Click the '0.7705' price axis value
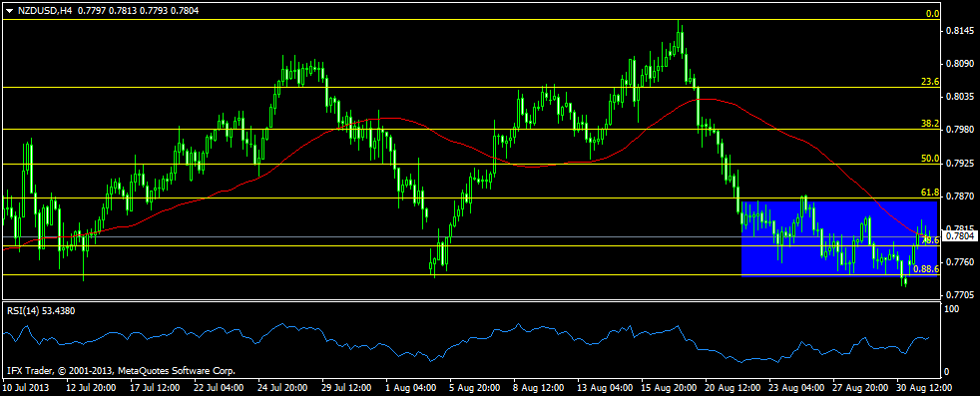980x396 pixels. pyautogui.click(x=961, y=295)
